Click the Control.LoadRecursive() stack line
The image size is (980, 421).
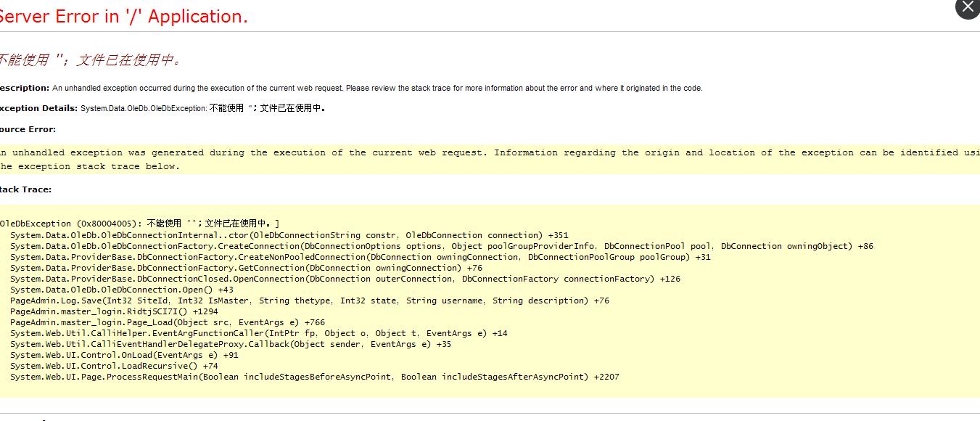point(114,366)
